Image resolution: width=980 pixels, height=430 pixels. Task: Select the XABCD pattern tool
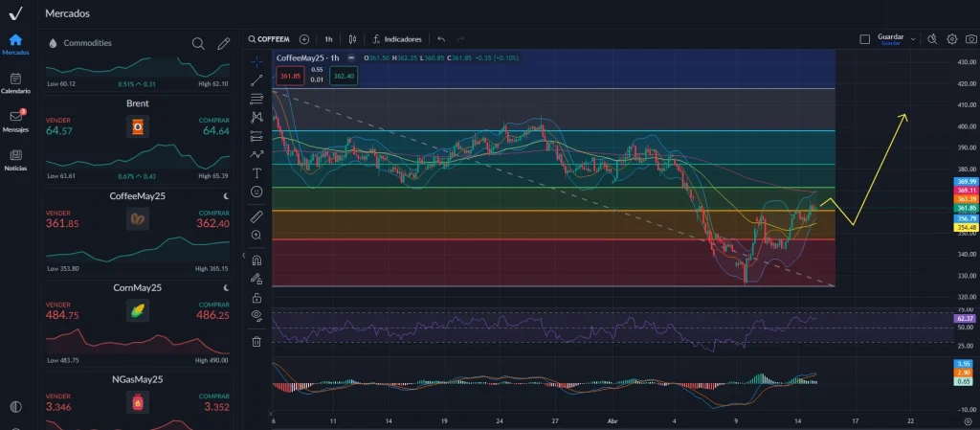(x=256, y=117)
